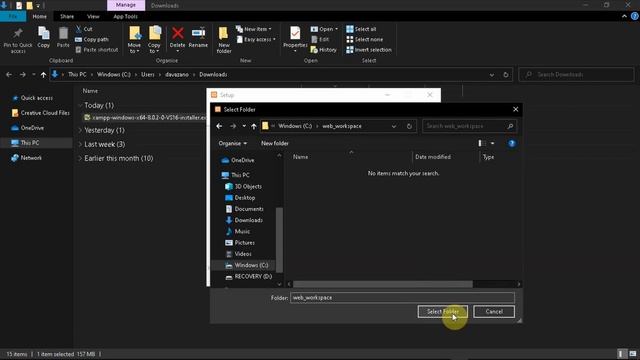Click Select all in ribbon
The height and width of the screenshot is (360, 640).
click(361, 29)
